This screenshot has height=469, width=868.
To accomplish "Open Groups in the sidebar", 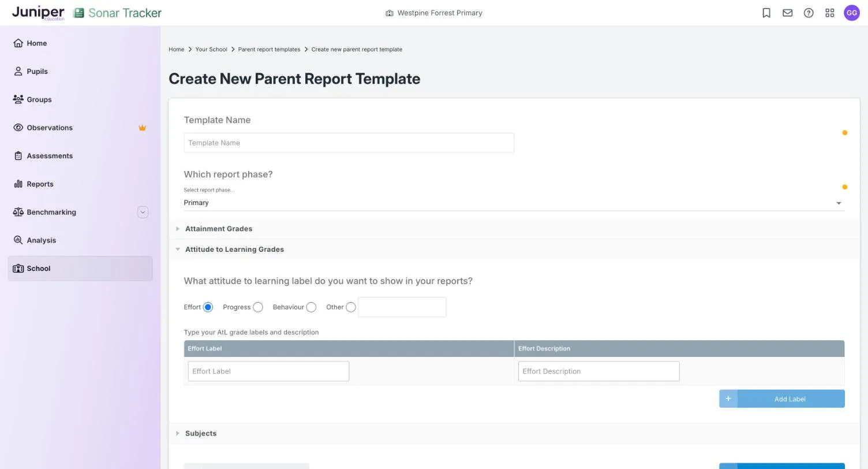I will point(80,99).
